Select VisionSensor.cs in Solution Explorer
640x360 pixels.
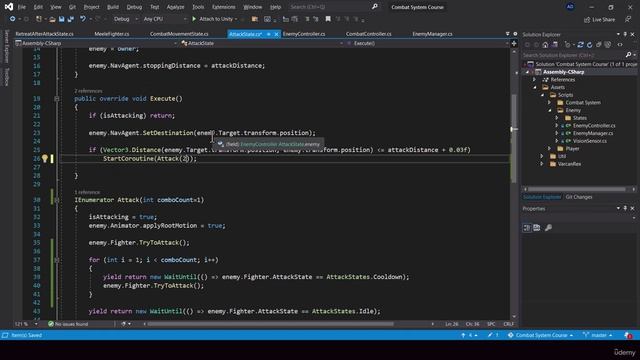click(x=589, y=141)
